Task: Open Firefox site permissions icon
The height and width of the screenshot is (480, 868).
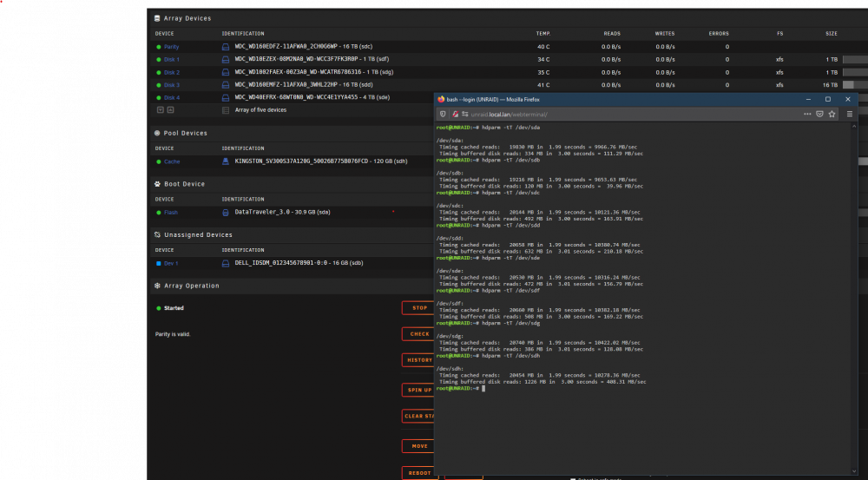Action: pos(465,114)
